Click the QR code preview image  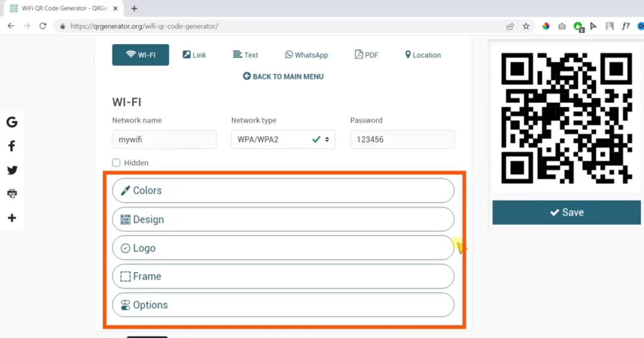pyautogui.click(x=567, y=118)
